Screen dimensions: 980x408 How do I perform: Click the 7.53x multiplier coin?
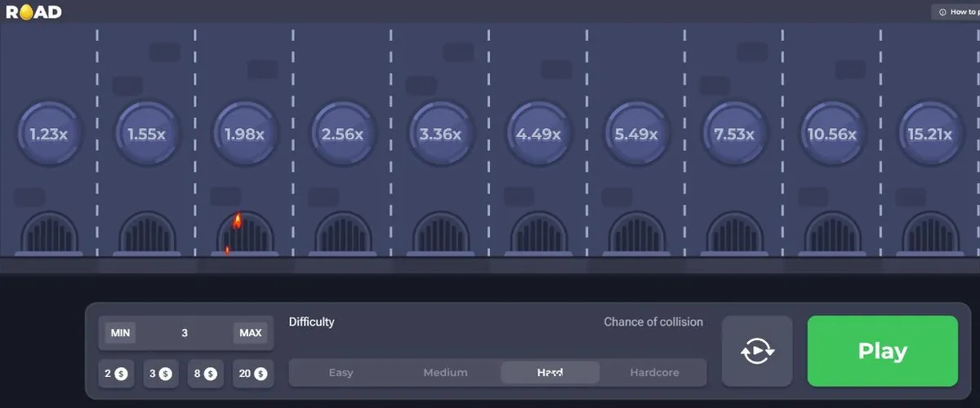click(x=735, y=135)
